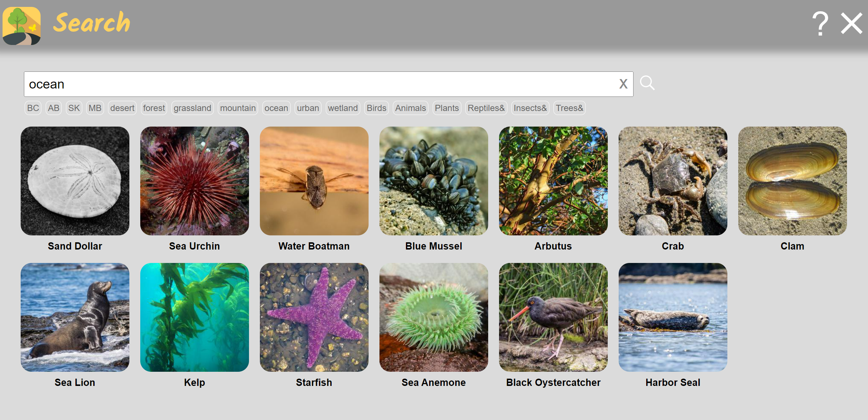
Task: Clear the search field with X
Action: tap(623, 84)
